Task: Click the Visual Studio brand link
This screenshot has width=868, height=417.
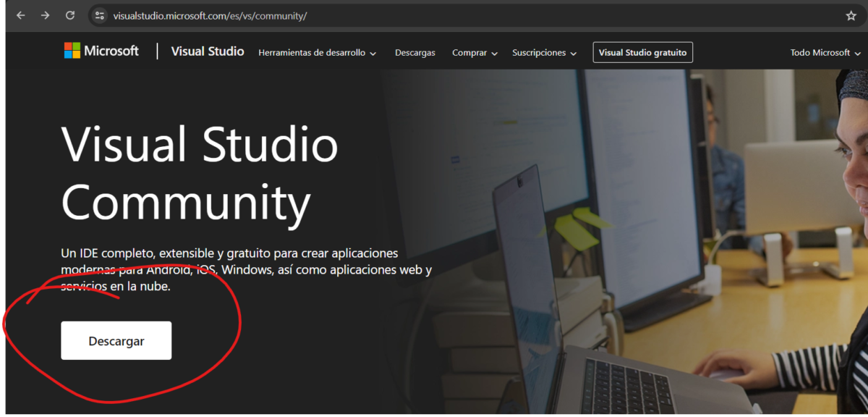Action: 208,51
